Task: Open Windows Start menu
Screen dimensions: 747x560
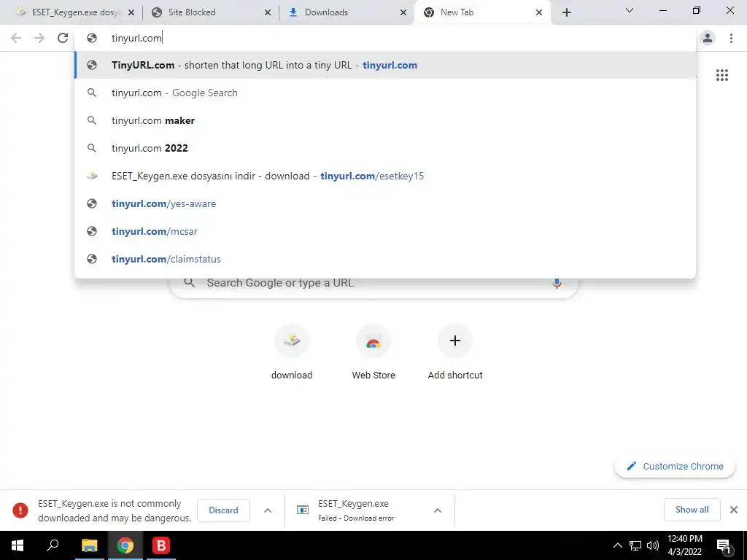Action: pos(18,545)
